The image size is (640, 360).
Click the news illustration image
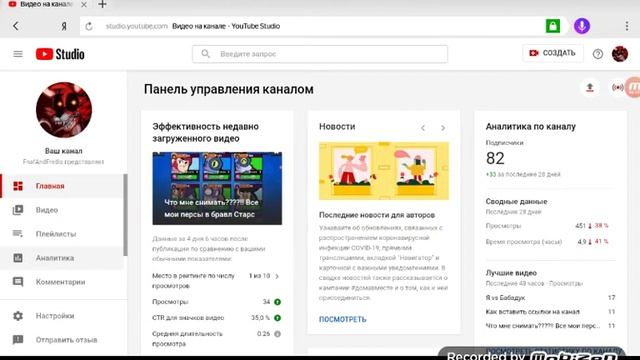tap(384, 171)
